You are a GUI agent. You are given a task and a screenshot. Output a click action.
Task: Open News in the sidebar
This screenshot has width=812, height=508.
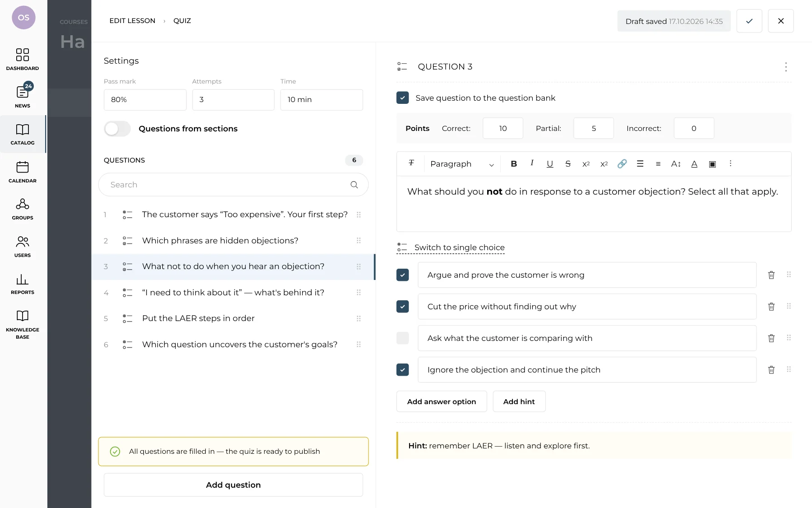(23, 96)
